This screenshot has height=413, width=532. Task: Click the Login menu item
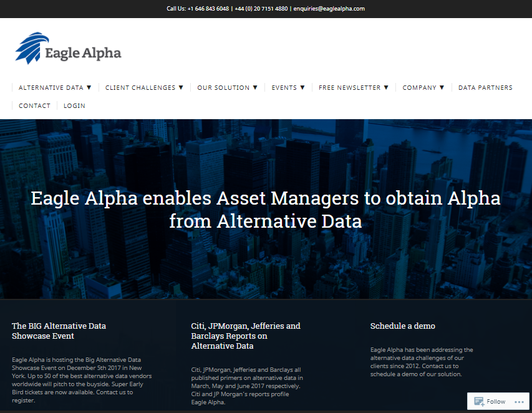tap(74, 105)
